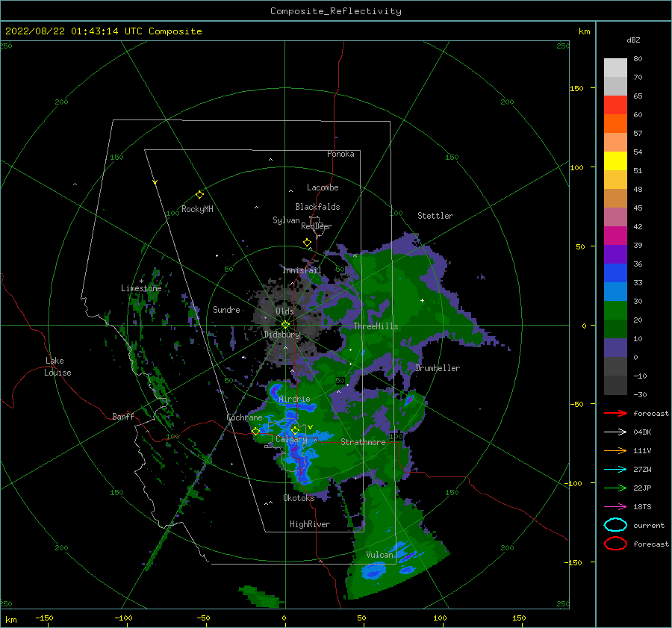The width and height of the screenshot is (672, 628).
Task: Click the white 04DK arrow icon
Action: point(615,432)
